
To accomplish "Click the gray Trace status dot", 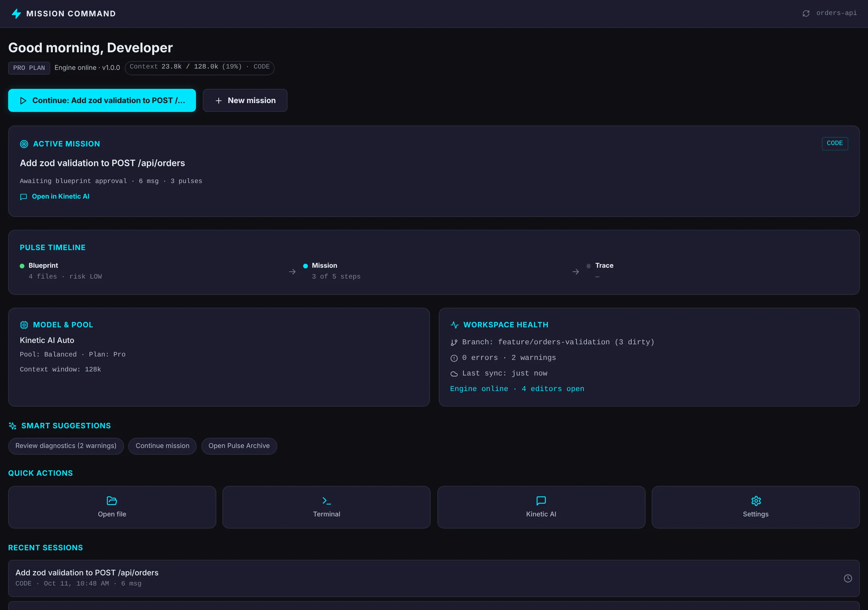I will (589, 266).
